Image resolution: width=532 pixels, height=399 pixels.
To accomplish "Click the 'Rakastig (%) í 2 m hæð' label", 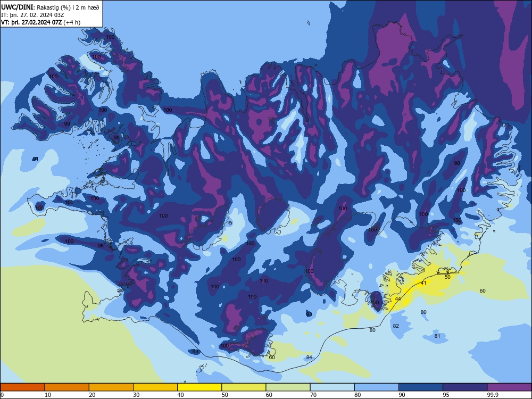I will [x=68, y=7].
